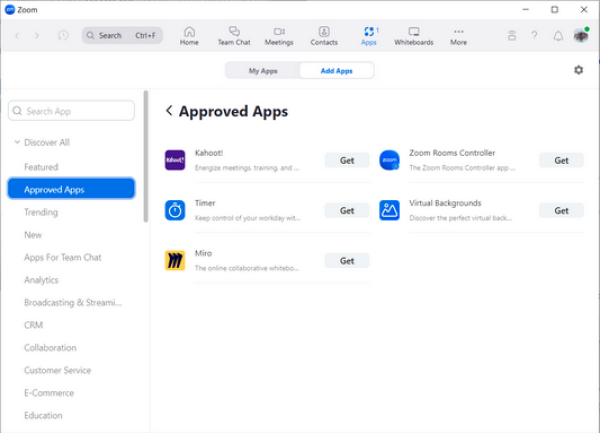Image resolution: width=600 pixels, height=433 pixels.
Task: Click the Miro app icon
Action: pyautogui.click(x=175, y=261)
